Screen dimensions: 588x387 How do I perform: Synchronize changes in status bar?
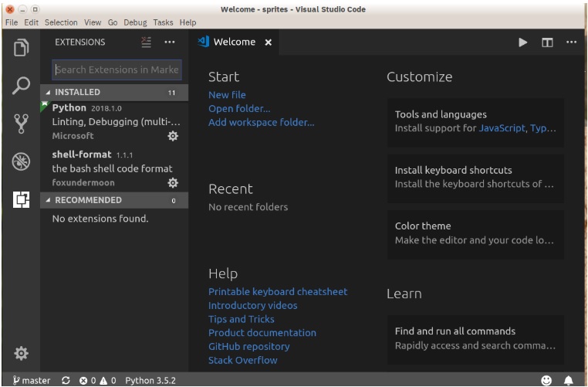coord(66,380)
